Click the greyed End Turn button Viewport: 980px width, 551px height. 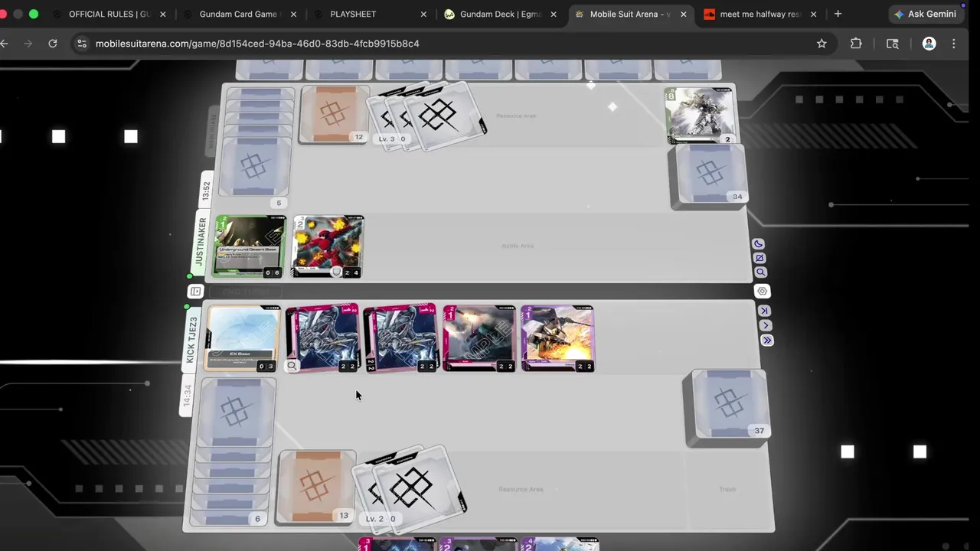pyautogui.click(x=244, y=292)
